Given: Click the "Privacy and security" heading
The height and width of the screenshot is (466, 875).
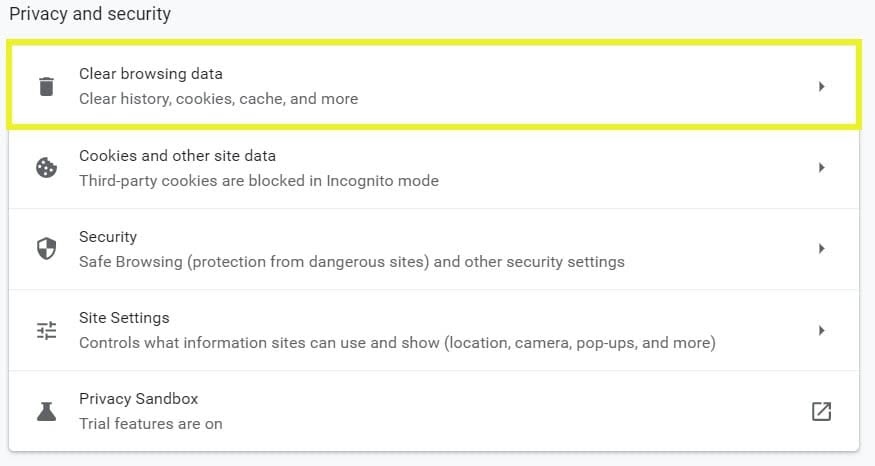Looking at the screenshot, I should point(90,15).
